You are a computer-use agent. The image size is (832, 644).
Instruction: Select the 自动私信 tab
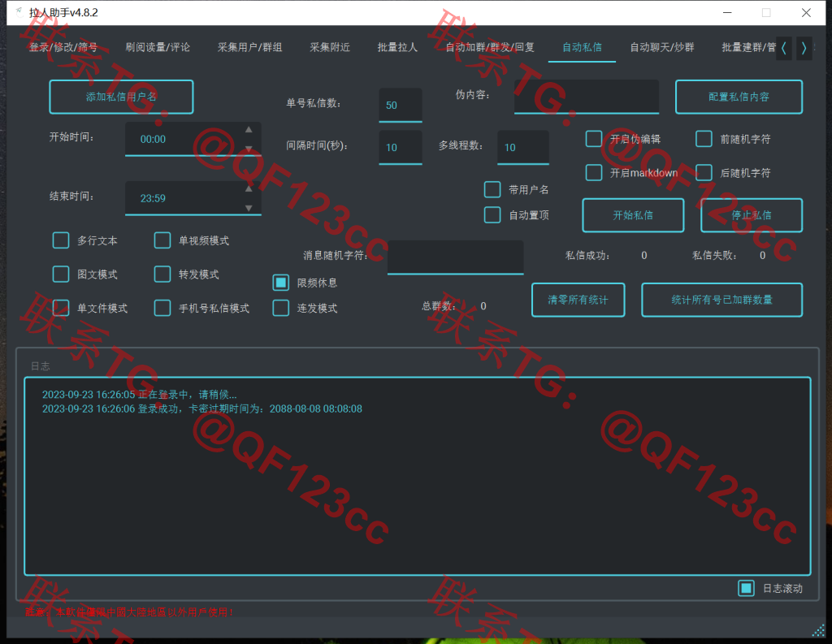(x=582, y=47)
